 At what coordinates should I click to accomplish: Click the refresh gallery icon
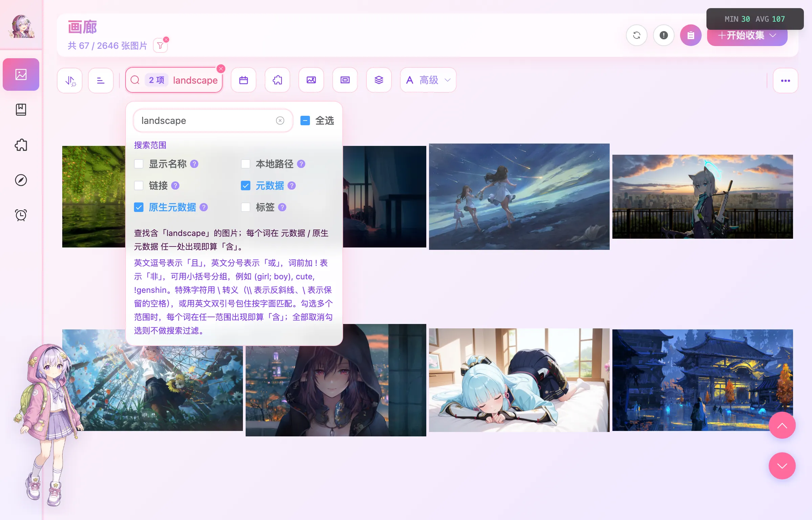tap(637, 35)
